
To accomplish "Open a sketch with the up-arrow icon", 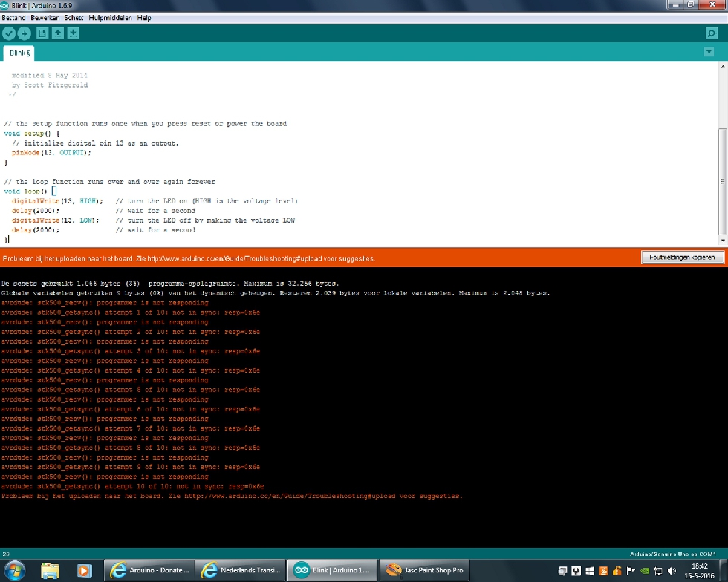I will click(58, 33).
